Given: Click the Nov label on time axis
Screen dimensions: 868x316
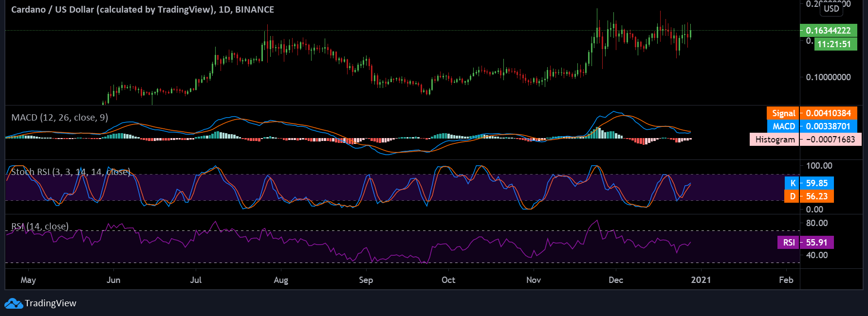Looking at the screenshot, I should pos(534,280).
